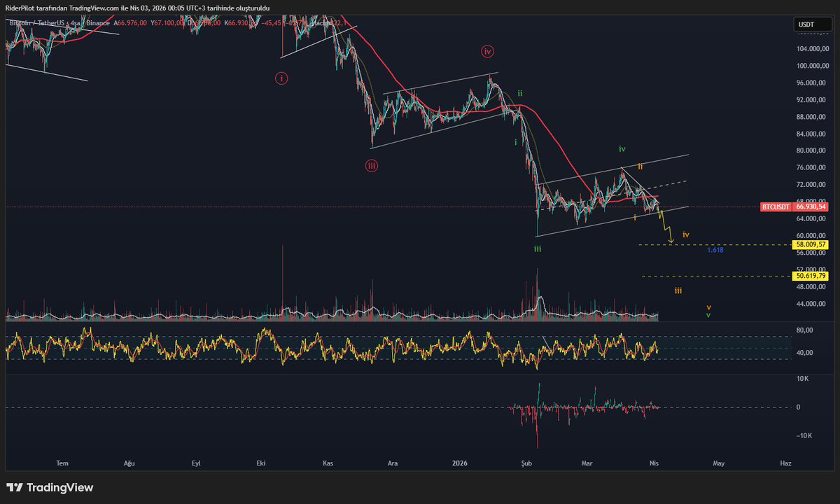Click the Haz month on time axis

(785, 463)
